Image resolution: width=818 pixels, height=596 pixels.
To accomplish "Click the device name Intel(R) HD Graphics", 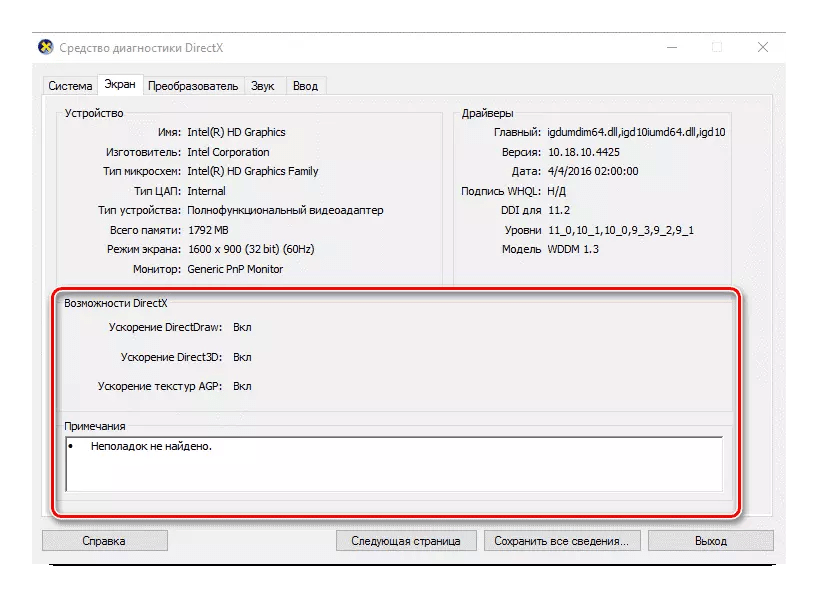I will [236, 132].
